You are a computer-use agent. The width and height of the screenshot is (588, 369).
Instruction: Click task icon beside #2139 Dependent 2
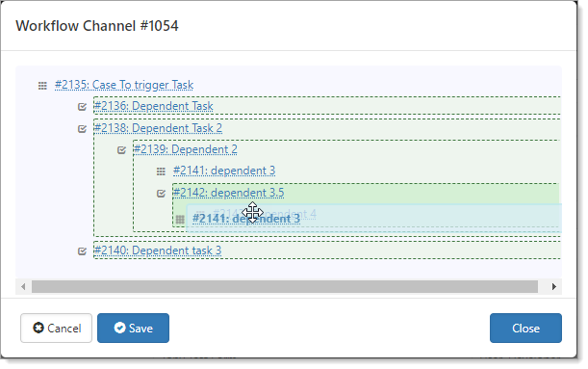(121, 150)
